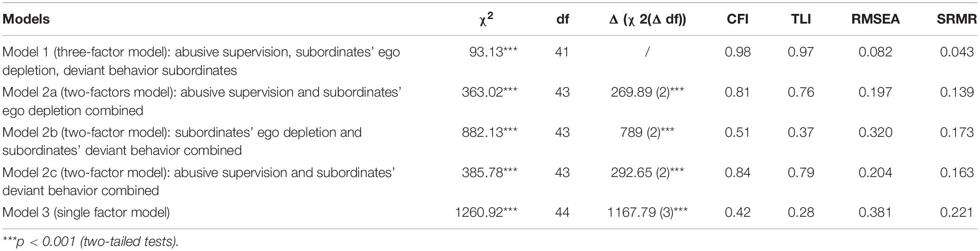Viewport: 980px width, 251px height.
Task: Select the Model 3 single factor model label
Action: tap(86, 213)
